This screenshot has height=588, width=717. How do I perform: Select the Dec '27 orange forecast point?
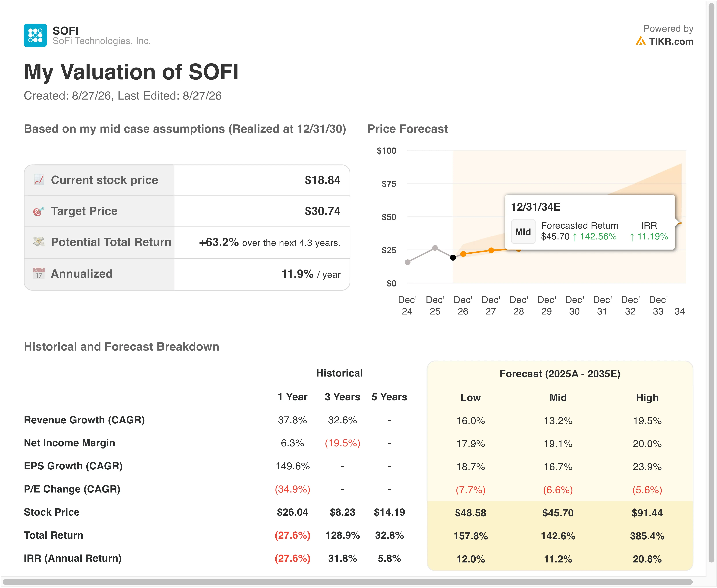[491, 251]
